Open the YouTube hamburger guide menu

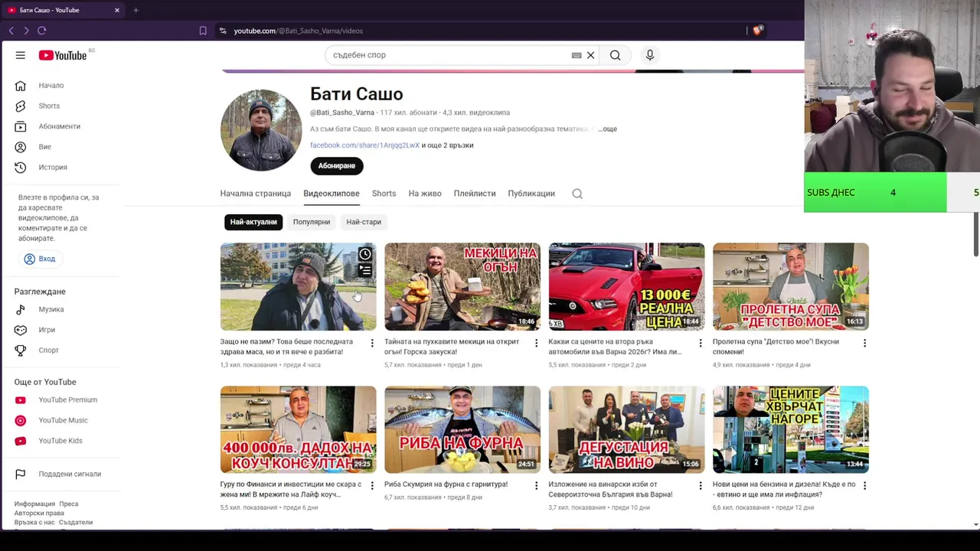pos(21,55)
